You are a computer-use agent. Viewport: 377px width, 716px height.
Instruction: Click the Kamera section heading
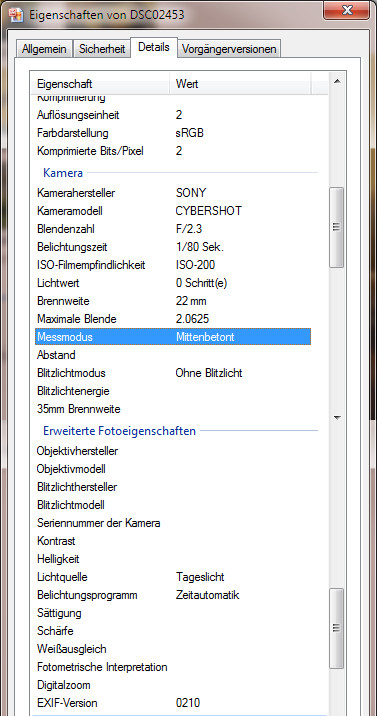pos(63,173)
